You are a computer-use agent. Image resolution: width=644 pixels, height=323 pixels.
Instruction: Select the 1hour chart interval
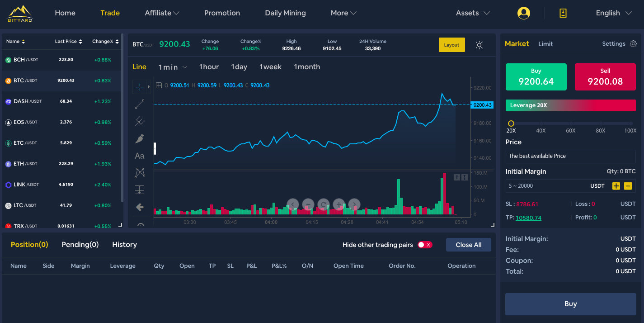[x=209, y=67]
